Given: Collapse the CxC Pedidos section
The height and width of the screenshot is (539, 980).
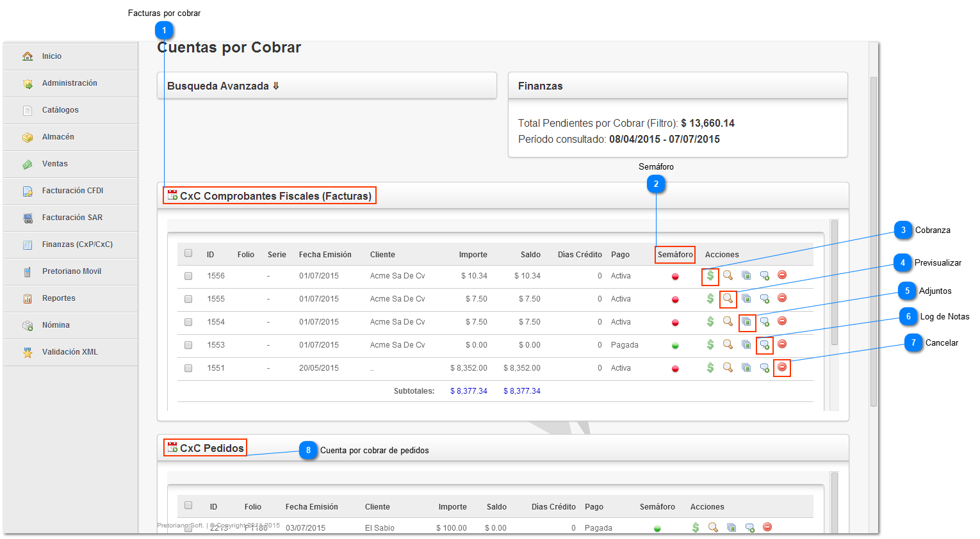Looking at the screenshot, I should (x=503, y=448).
